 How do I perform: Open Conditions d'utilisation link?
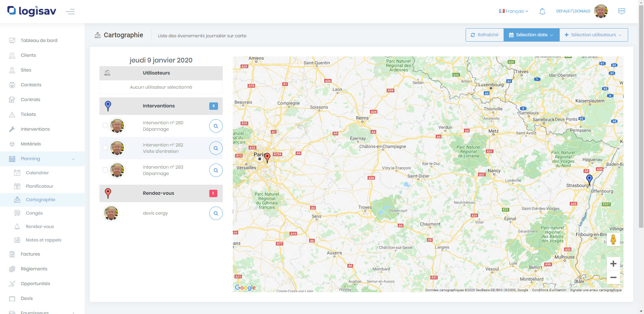point(549,290)
